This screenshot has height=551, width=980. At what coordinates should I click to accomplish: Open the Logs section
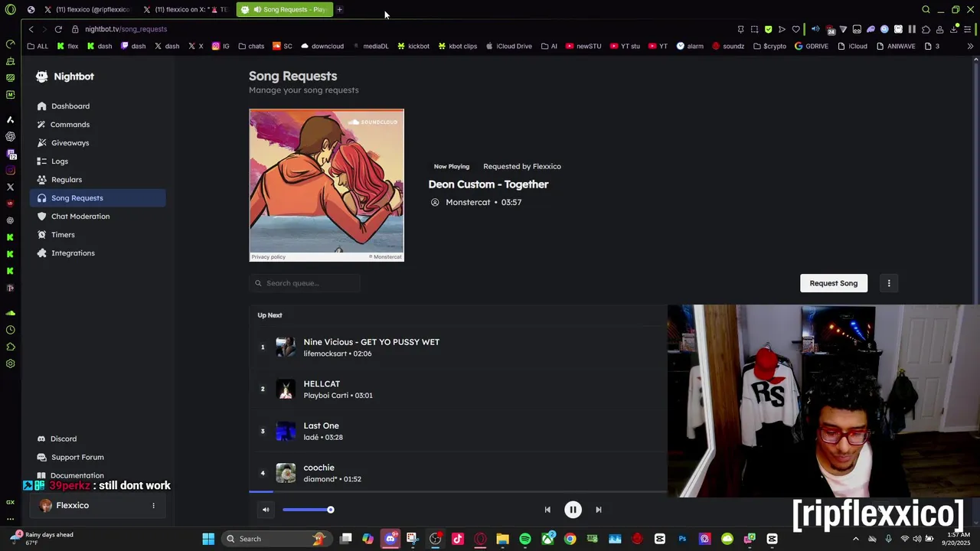[x=97, y=161]
